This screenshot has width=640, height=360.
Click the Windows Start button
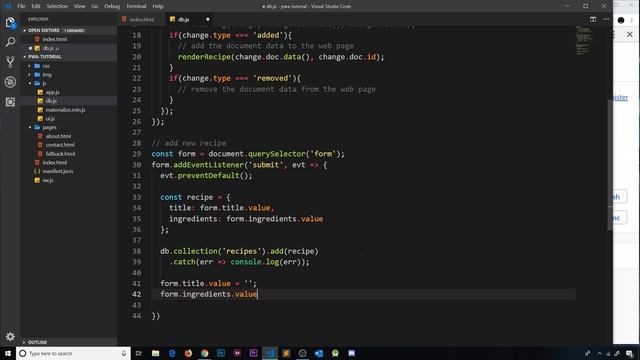8,353
